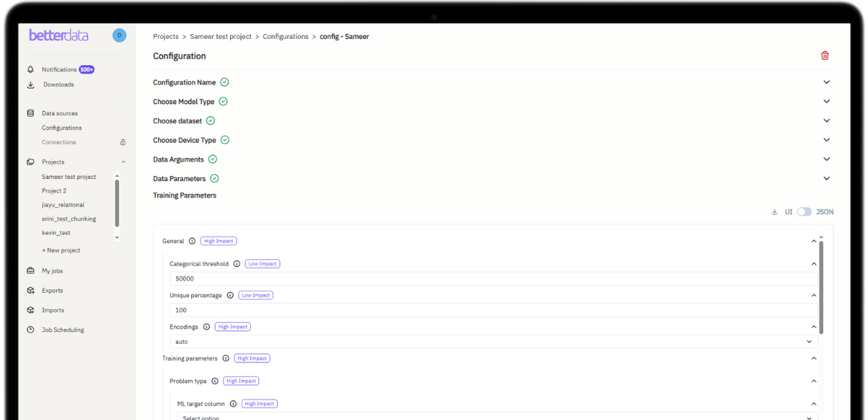868x420 pixels.
Task: Expand the Data Arguments section chevron
Action: 826,159
